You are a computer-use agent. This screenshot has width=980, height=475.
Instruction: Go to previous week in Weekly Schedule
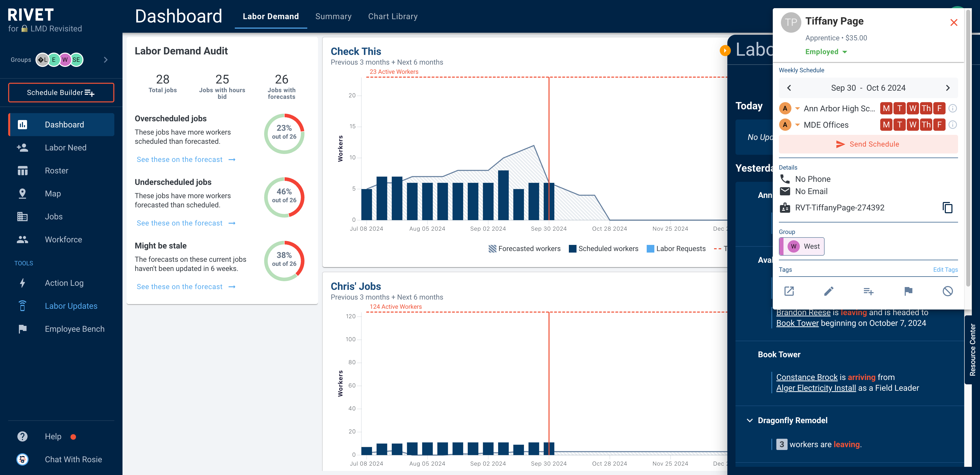click(x=789, y=88)
